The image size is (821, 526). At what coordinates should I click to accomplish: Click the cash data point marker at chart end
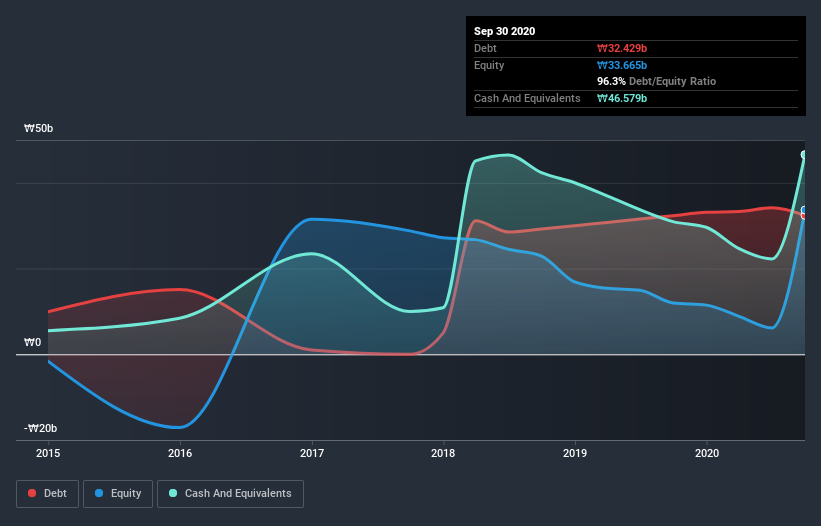pyautogui.click(x=804, y=154)
